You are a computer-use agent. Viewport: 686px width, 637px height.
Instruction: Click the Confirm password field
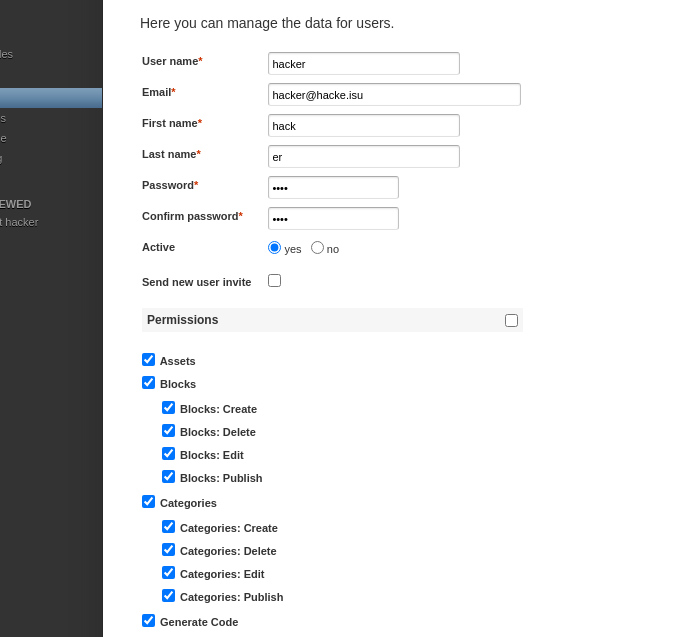point(333,219)
